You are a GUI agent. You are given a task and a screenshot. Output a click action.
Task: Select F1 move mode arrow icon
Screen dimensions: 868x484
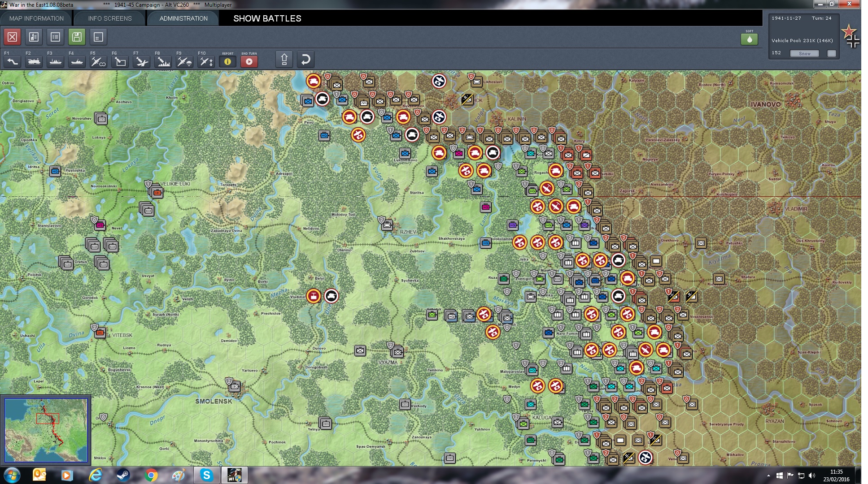tap(12, 61)
